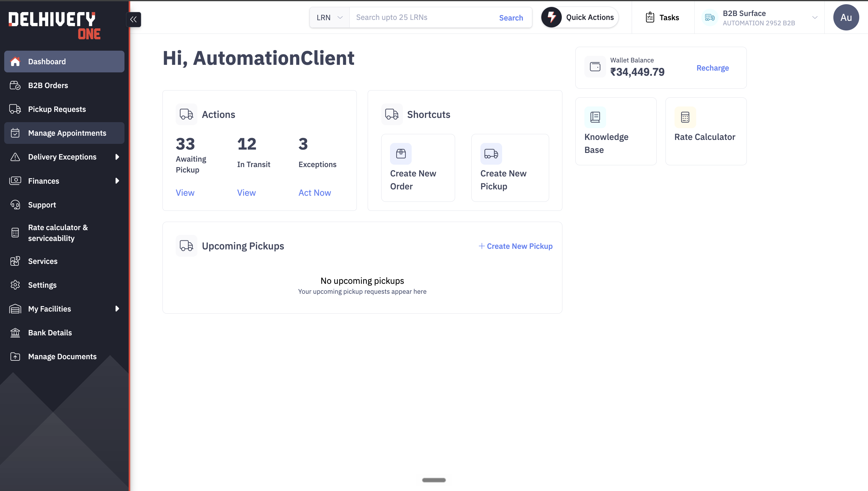Click the Dashboard home icon
This screenshot has width=868, height=491.
coord(15,62)
